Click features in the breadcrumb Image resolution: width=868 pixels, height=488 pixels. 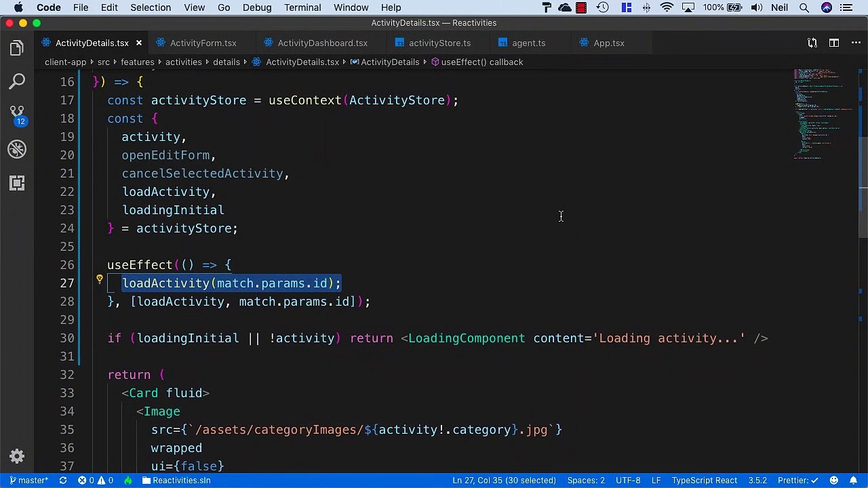point(138,62)
